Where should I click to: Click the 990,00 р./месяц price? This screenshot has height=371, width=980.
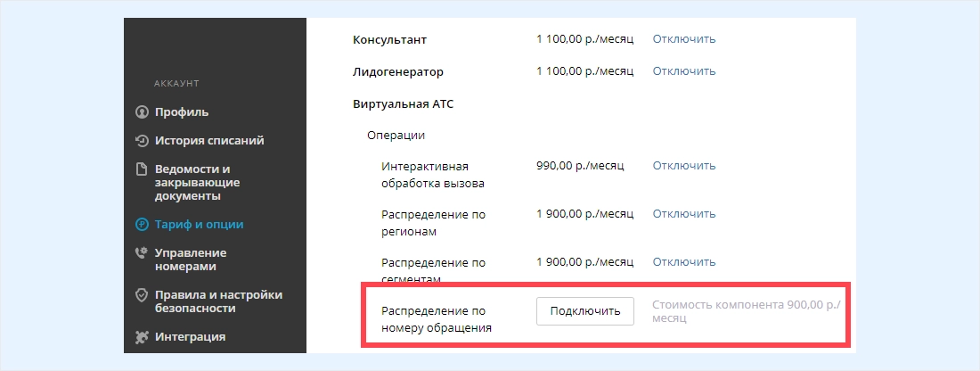[580, 166]
